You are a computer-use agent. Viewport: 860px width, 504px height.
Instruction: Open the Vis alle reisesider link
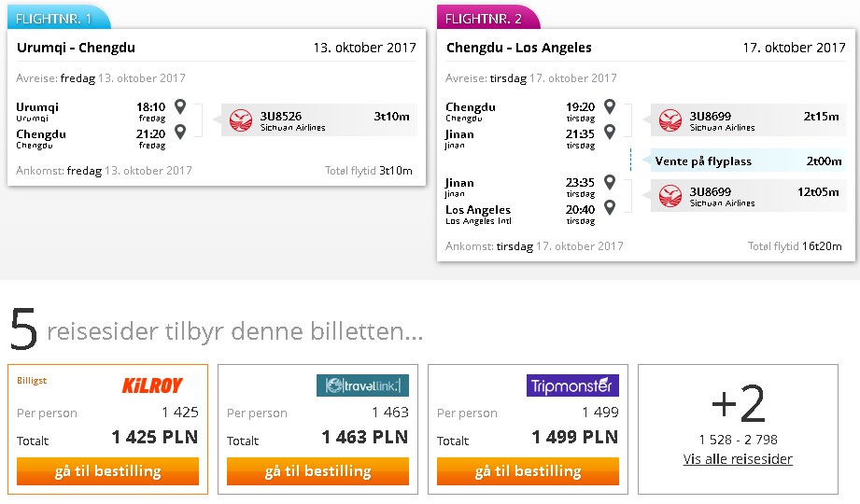(x=738, y=459)
